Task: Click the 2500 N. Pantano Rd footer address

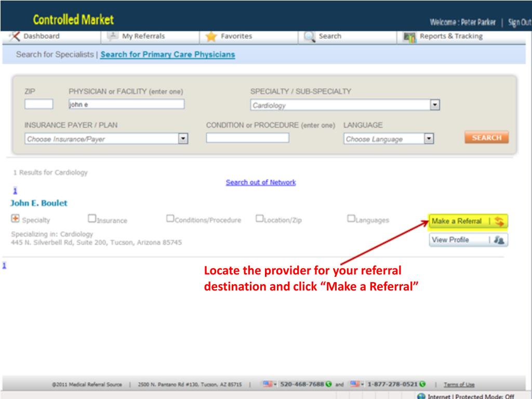Action: [190, 384]
